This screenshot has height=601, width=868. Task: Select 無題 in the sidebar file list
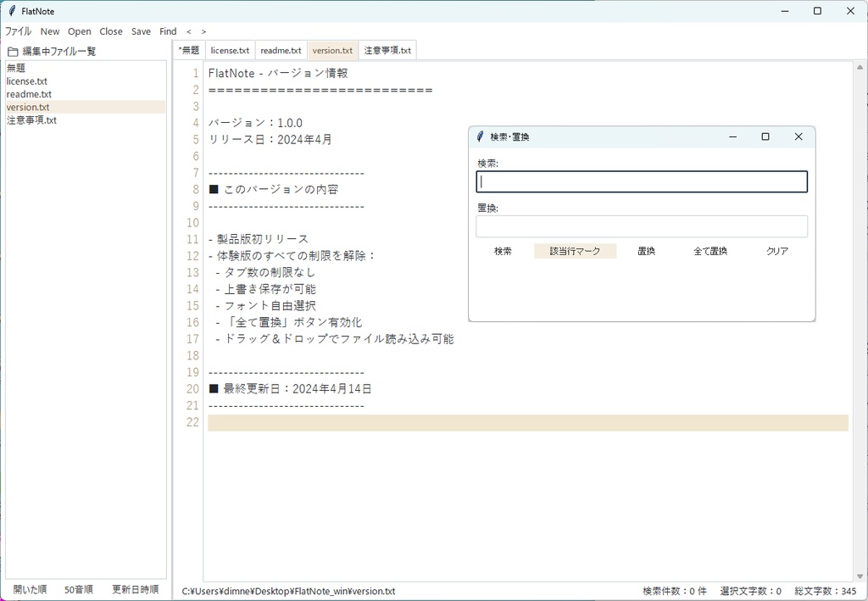pyautogui.click(x=15, y=67)
